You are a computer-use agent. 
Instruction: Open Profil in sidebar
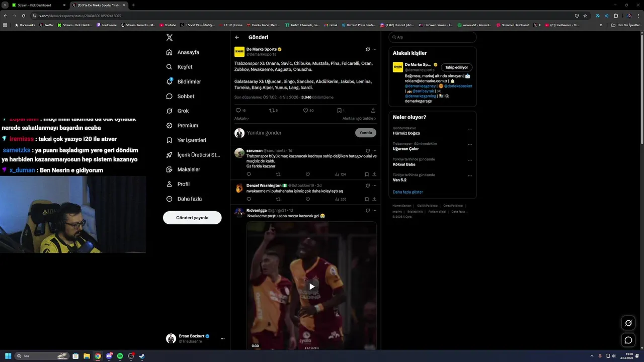178,184
